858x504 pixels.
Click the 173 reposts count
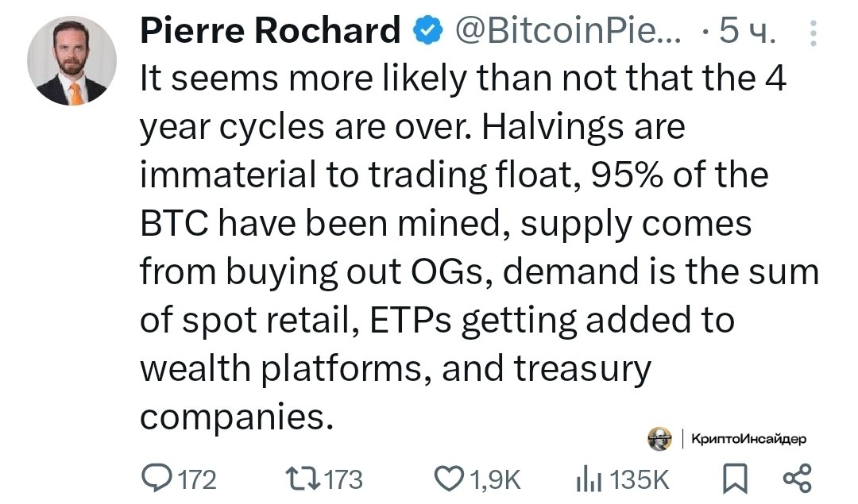point(343,479)
